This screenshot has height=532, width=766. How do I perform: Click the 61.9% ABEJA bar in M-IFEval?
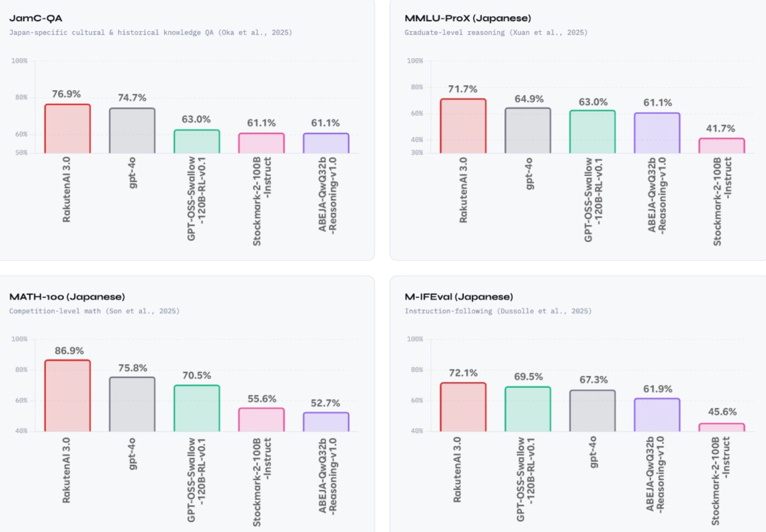point(657,415)
